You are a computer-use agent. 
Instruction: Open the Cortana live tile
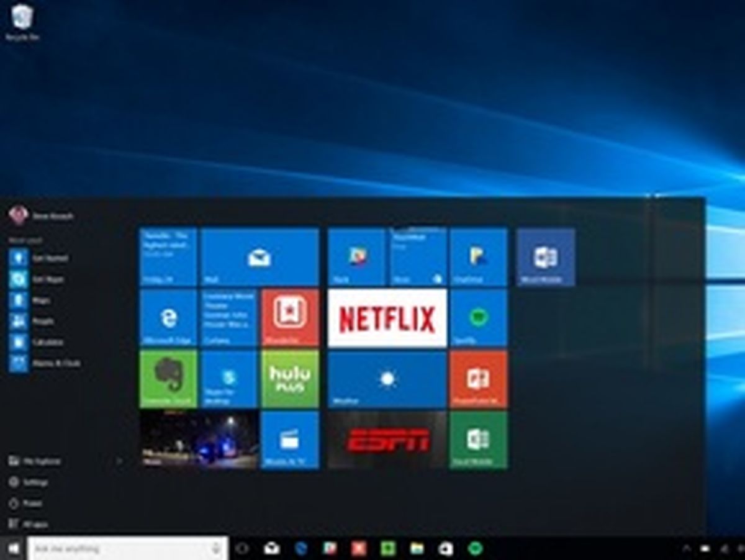(x=229, y=317)
